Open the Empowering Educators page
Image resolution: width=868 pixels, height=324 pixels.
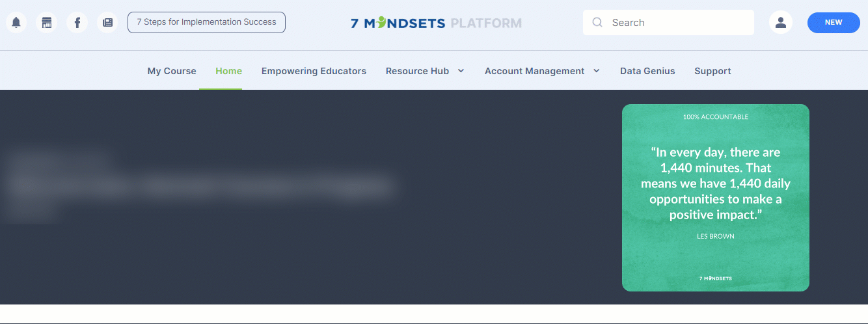tap(314, 71)
